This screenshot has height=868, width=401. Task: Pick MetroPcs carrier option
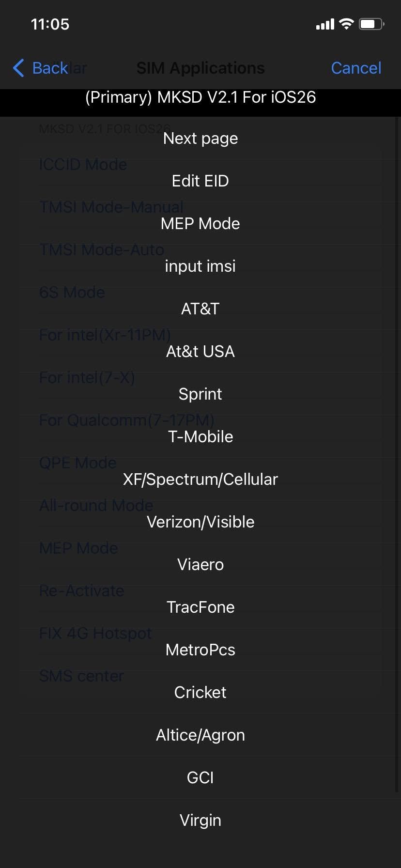200,650
